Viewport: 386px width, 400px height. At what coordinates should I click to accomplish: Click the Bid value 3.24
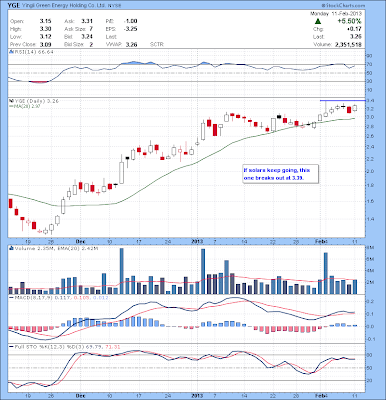click(87, 36)
